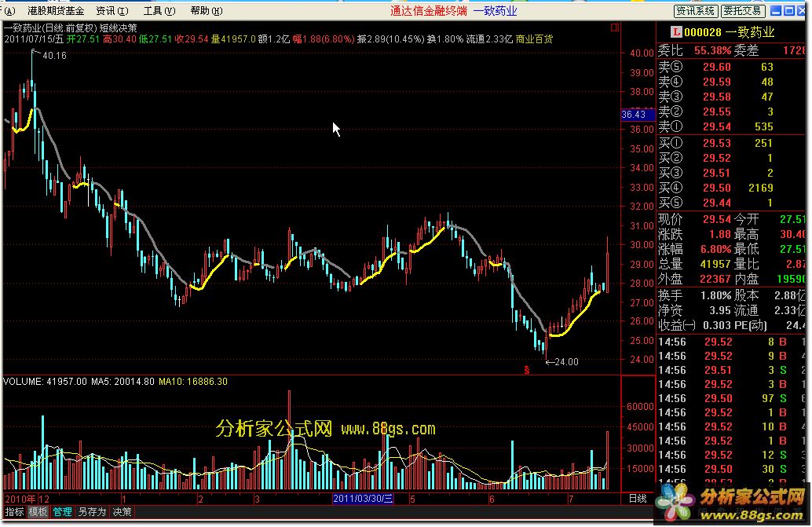This screenshot has width=812, height=527.
Task: Click the 60000 volume axis label
Action: coord(640,407)
